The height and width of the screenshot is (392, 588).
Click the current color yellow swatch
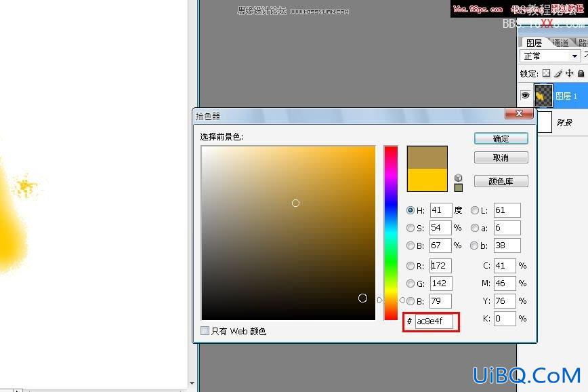click(427, 180)
